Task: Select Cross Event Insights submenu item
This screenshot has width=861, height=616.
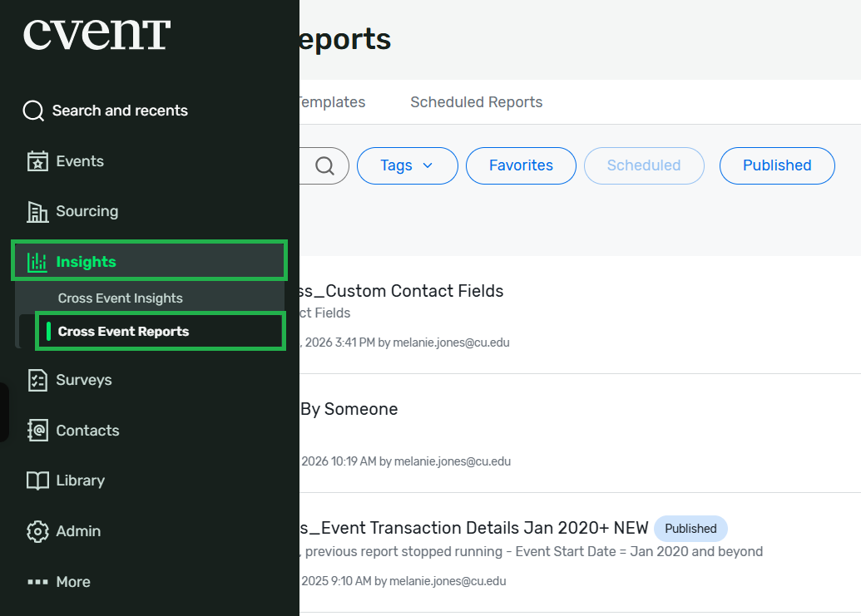Action: [121, 298]
